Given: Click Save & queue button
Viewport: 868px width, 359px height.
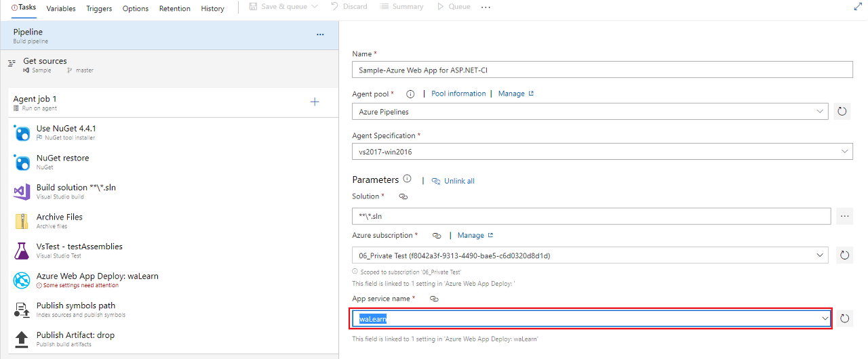Looking at the screenshot, I should tap(277, 7).
